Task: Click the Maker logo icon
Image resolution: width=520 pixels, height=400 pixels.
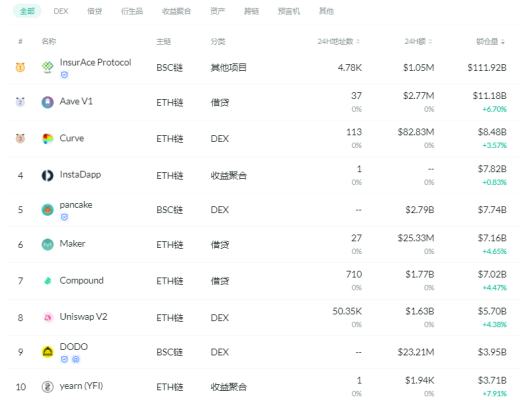Action: coord(48,244)
